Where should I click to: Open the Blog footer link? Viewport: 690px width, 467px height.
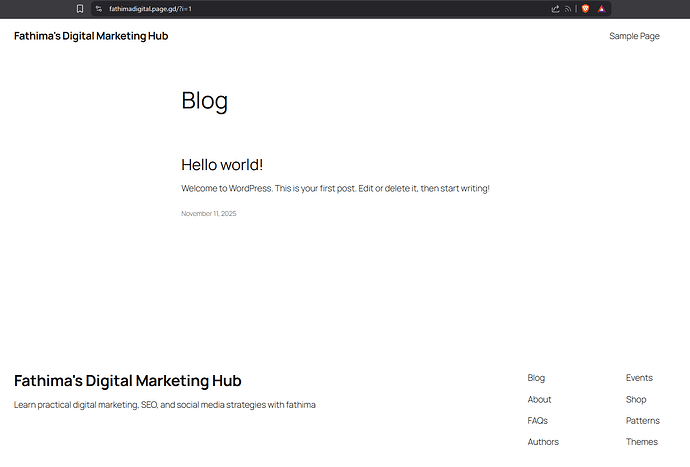point(536,378)
